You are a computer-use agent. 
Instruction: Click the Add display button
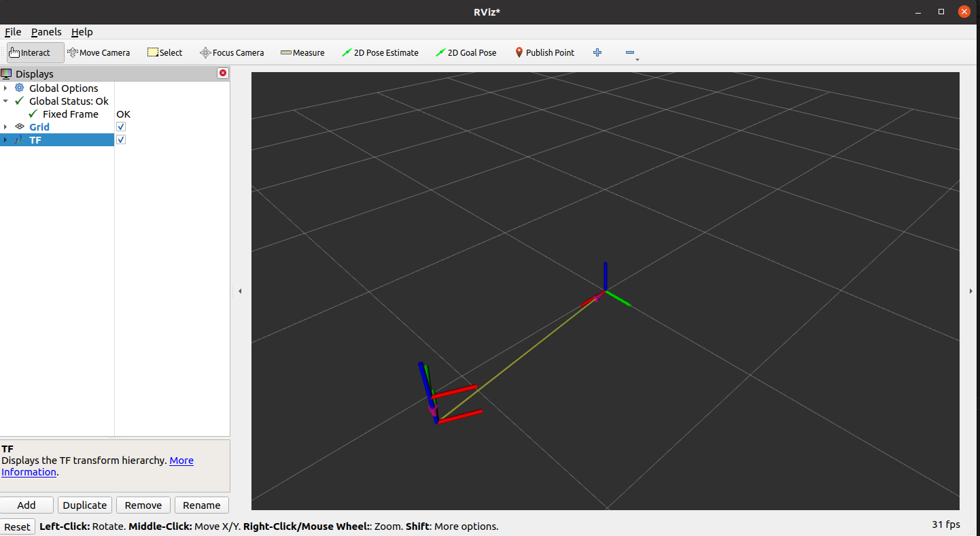pos(27,505)
